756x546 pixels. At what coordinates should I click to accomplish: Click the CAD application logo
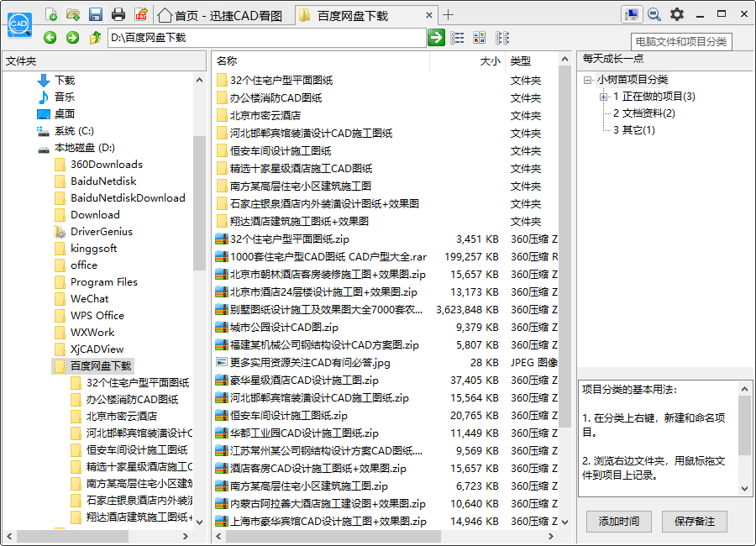pyautogui.click(x=19, y=24)
